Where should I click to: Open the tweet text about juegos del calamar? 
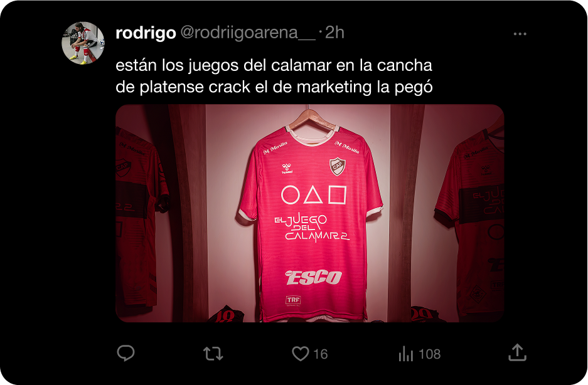[274, 76]
